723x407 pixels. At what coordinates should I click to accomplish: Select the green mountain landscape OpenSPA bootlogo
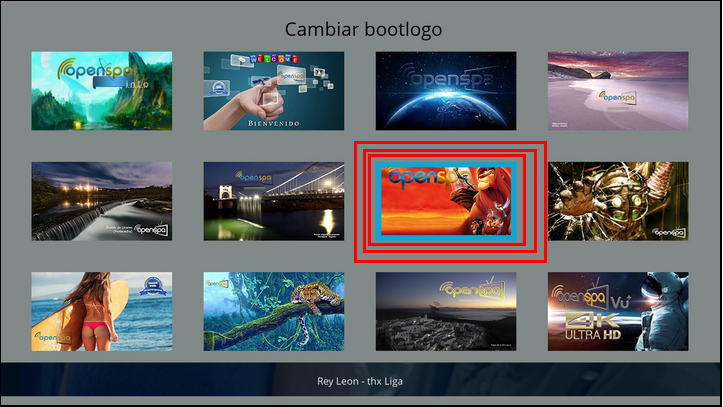click(101, 91)
